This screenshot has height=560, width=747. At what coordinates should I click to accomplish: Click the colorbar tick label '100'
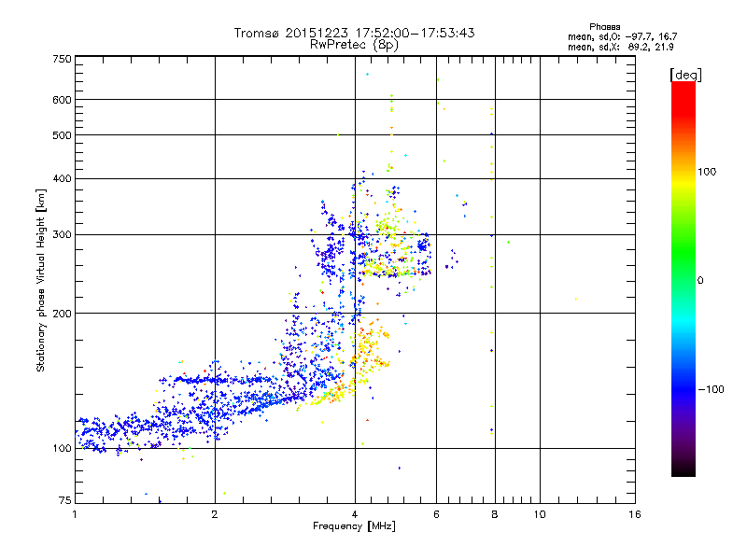[707, 172]
